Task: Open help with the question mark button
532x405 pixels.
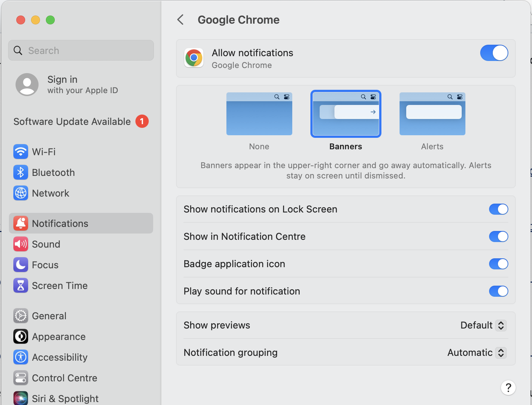Action: click(x=508, y=388)
